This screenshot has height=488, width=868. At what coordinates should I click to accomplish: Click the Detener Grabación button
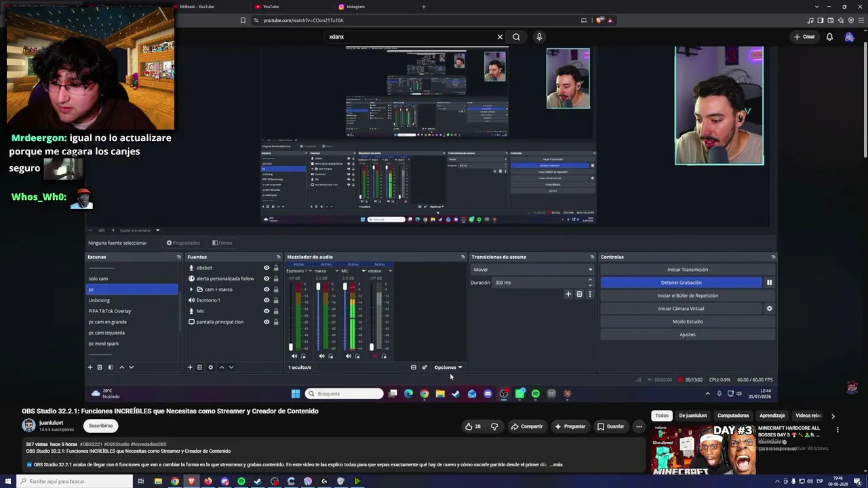tap(682, 283)
